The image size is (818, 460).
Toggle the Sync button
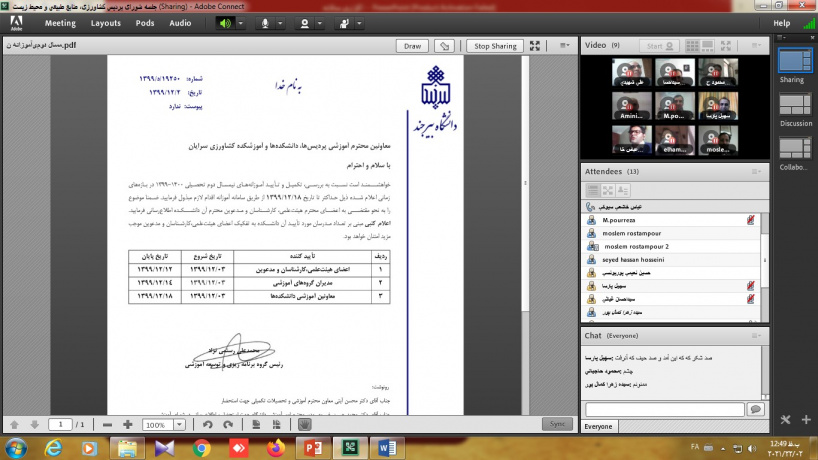(x=556, y=424)
